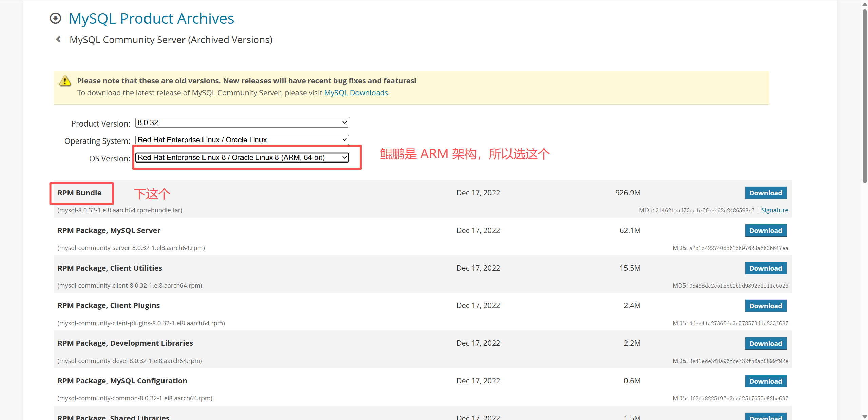Download the Client Utilities RPM package
Screen dimensions: 868x420
(x=766, y=268)
